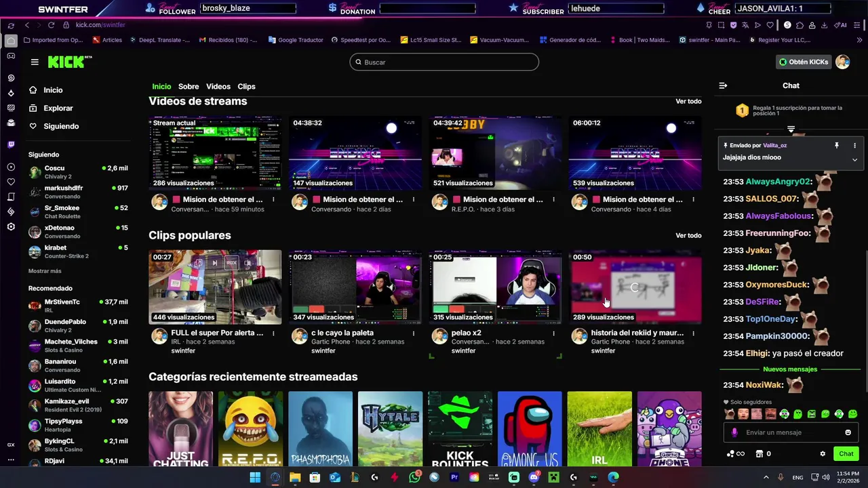Screen dimensions: 868x488
Task: Click the pin icon on pinned message
Action: 837,146
